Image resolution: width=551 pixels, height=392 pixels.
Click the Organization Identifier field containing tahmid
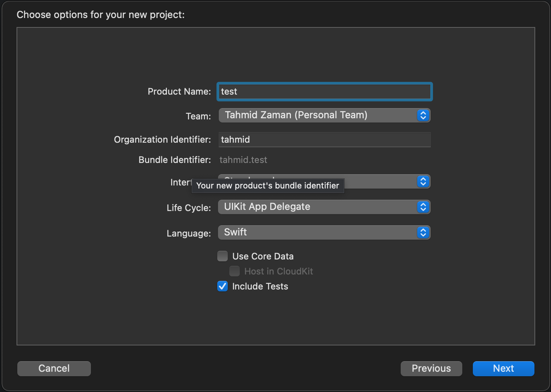click(325, 140)
